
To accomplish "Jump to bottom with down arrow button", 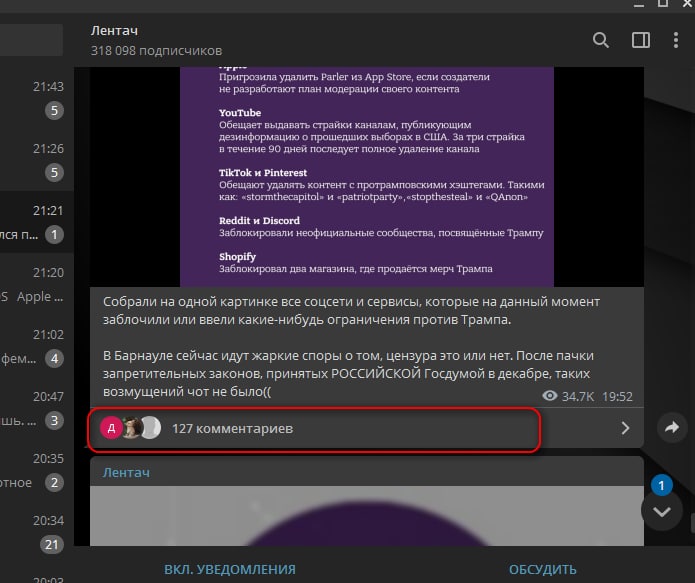I will (661, 512).
